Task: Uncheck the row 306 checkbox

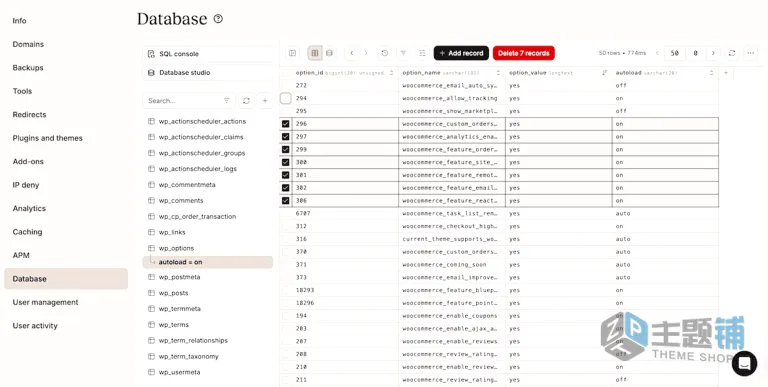Action: [x=286, y=200]
